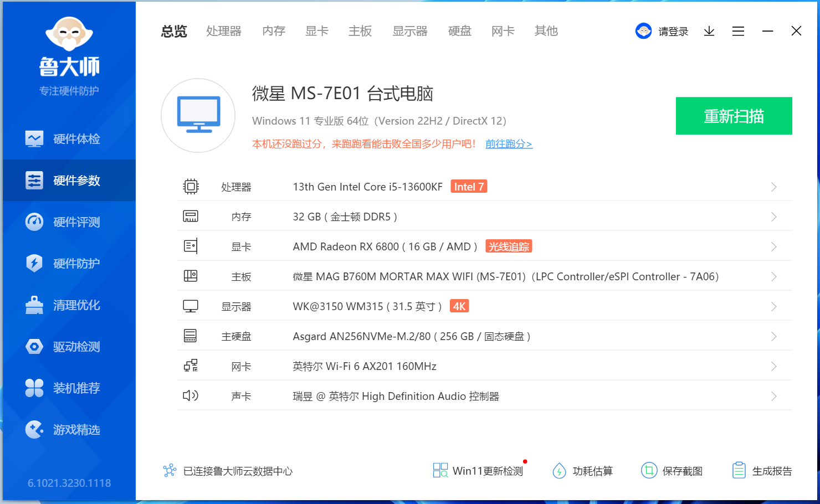Switch to the 处理器 tab

(224, 31)
